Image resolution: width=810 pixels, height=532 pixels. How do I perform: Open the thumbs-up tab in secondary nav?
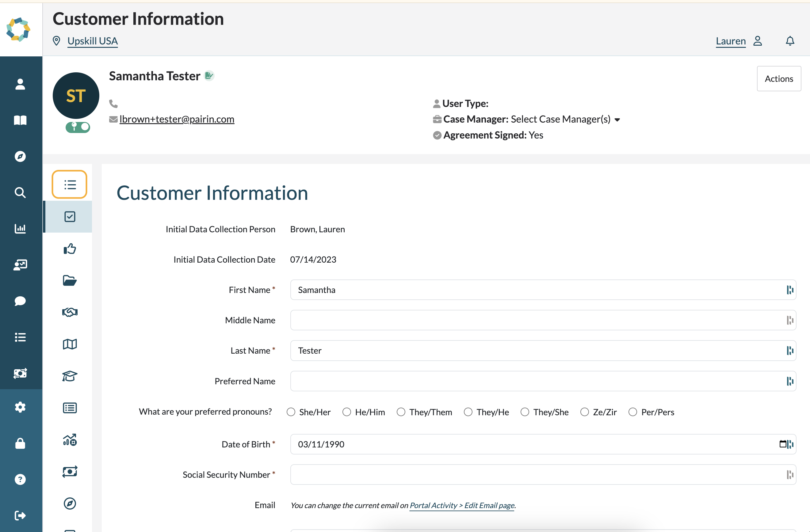pyautogui.click(x=69, y=248)
